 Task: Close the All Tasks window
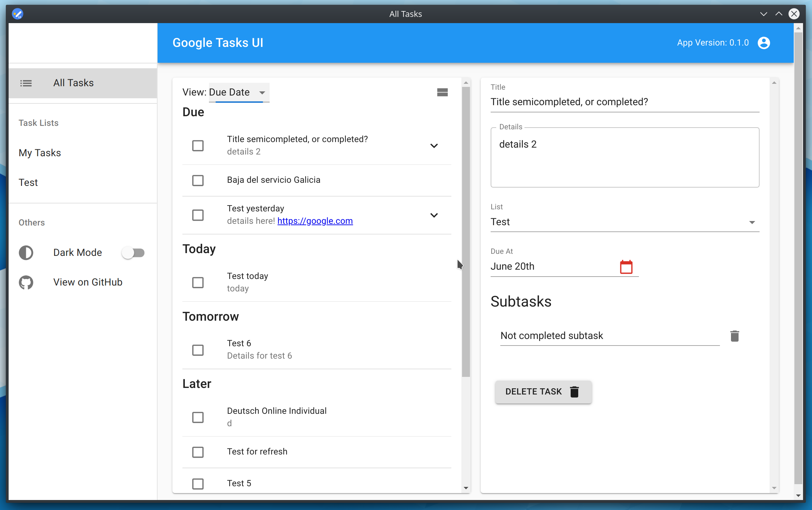point(794,14)
